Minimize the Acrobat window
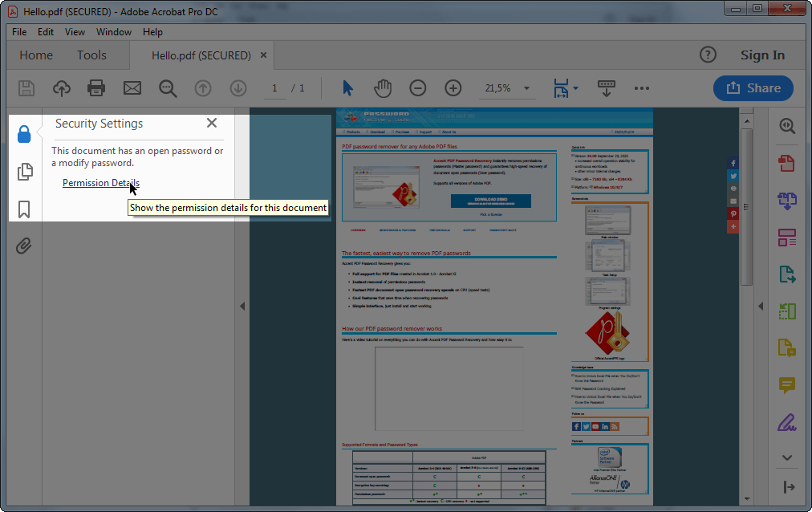 pos(736,9)
